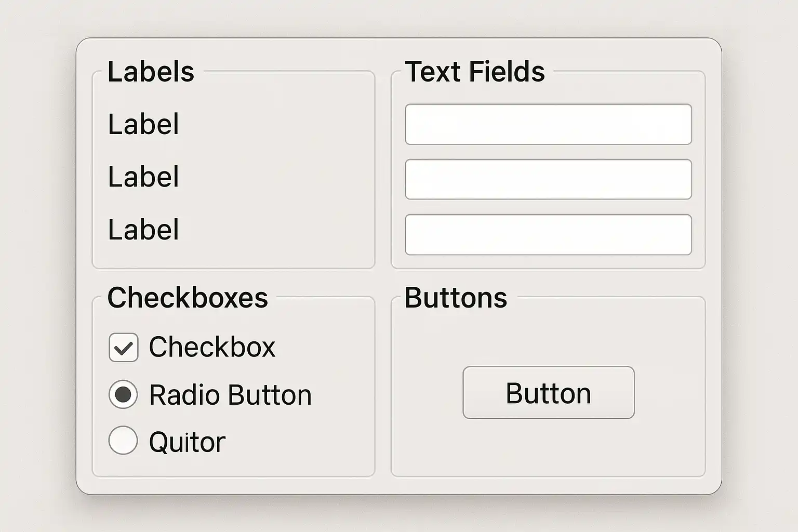
Task: Click the "Buttons" group heading
Action: point(456,298)
